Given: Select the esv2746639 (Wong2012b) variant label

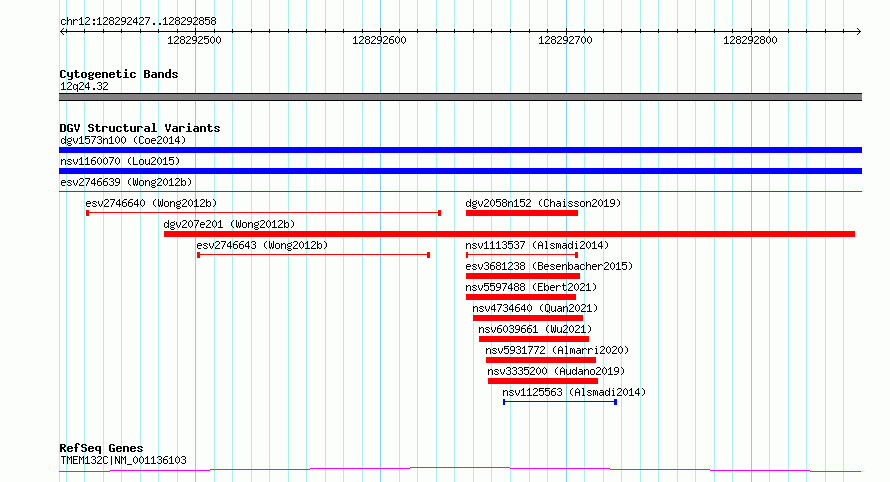Looking at the screenshot, I should (126, 182).
